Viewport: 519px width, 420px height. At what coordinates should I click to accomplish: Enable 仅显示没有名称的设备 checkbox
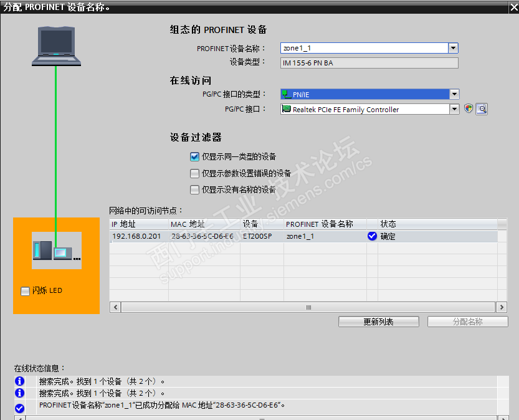click(194, 189)
